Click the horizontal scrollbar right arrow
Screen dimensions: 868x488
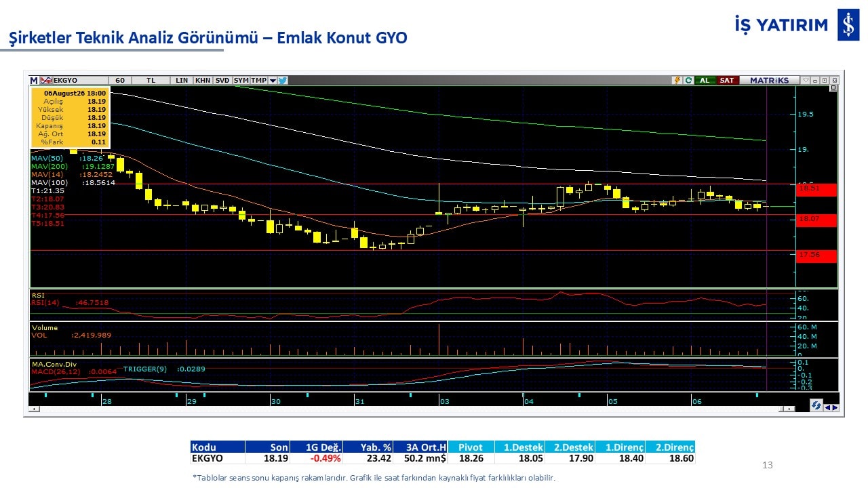pyautogui.click(x=789, y=409)
